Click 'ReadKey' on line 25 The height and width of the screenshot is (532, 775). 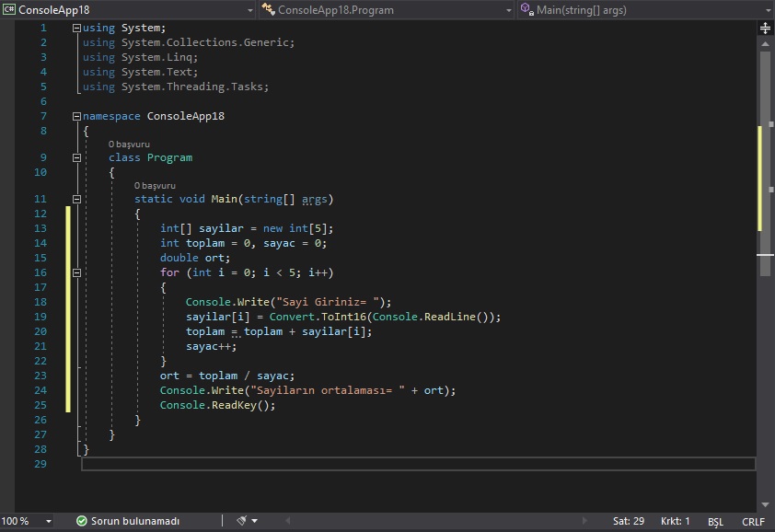(x=234, y=405)
